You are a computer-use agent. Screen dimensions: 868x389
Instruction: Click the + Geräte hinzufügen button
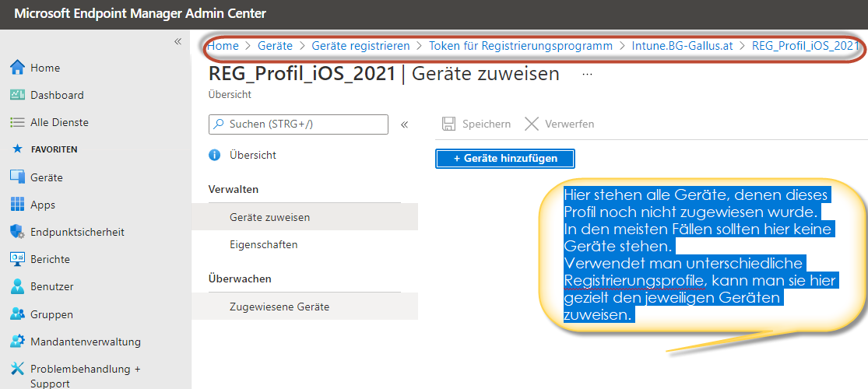(505, 159)
